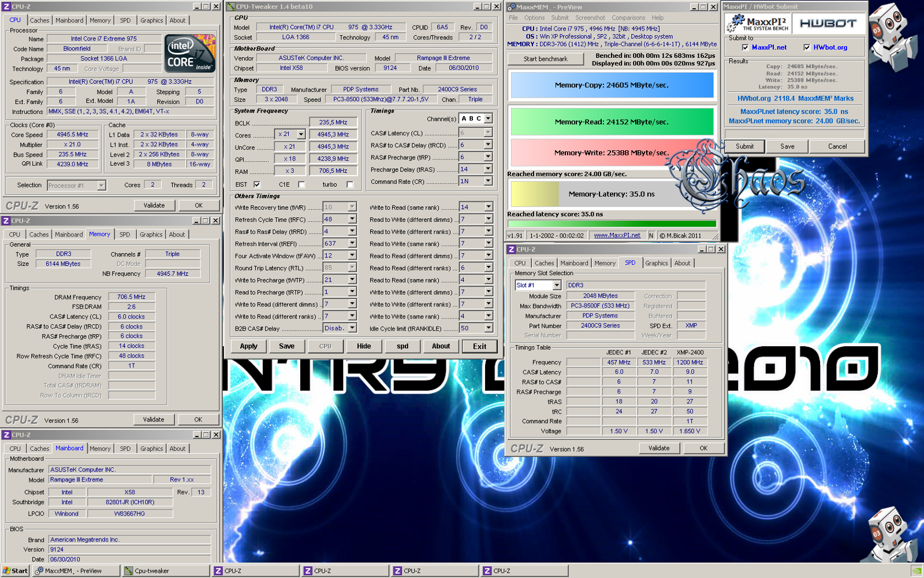Viewport: 924px width, 578px height.
Task: Open the Comparisons menu in MaxxMEM
Action: [x=628, y=18]
